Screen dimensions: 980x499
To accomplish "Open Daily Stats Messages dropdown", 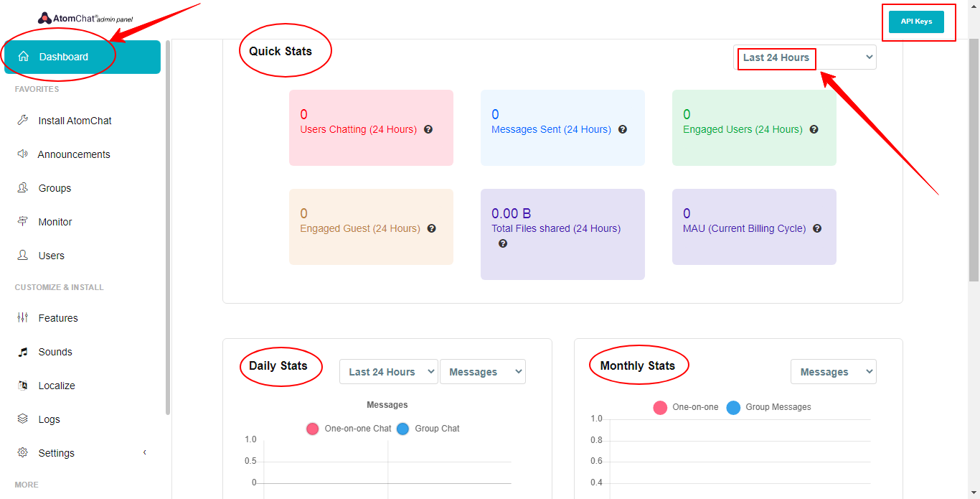I will coord(483,372).
